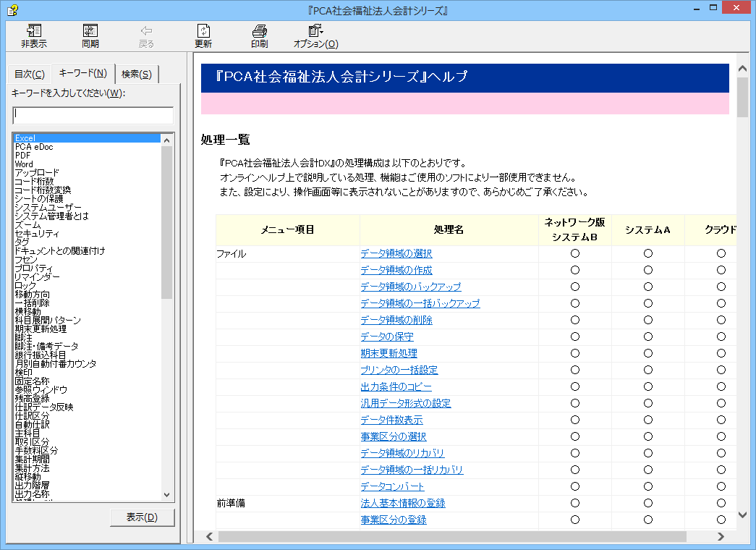The width and height of the screenshot is (756, 550).
Task: Click the help app icon in title bar
Action: coord(13,9)
